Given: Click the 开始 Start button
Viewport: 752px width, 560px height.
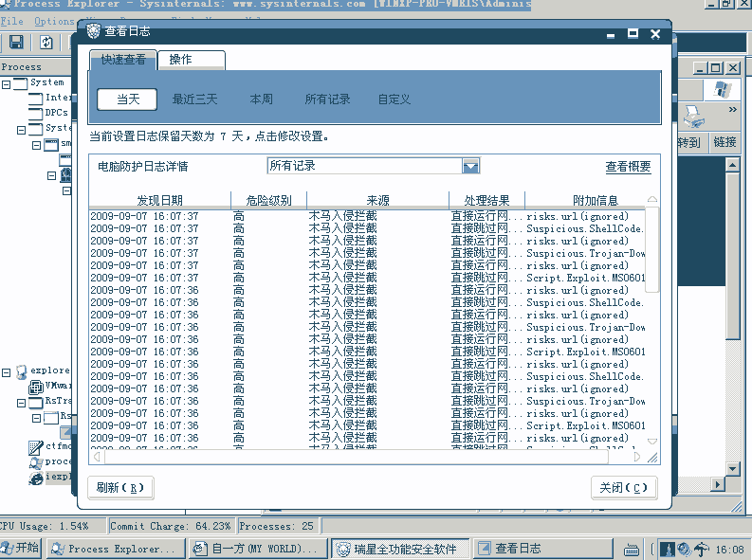Looking at the screenshot, I should coord(21,548).
